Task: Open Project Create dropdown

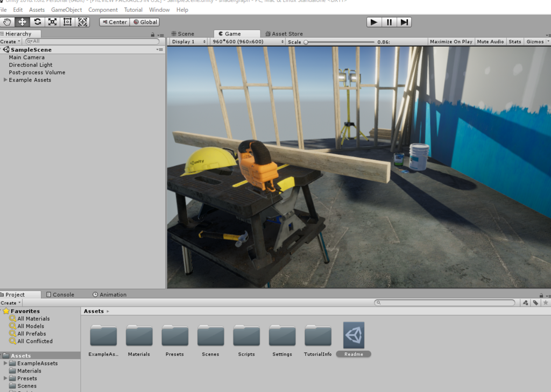Action: tap(11, 303)
